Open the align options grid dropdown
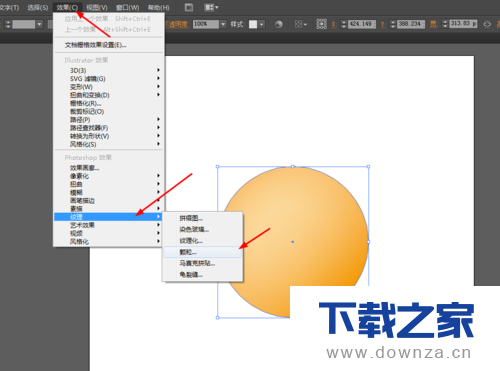The width and height of the screenshot is (500, 371). 300,24
